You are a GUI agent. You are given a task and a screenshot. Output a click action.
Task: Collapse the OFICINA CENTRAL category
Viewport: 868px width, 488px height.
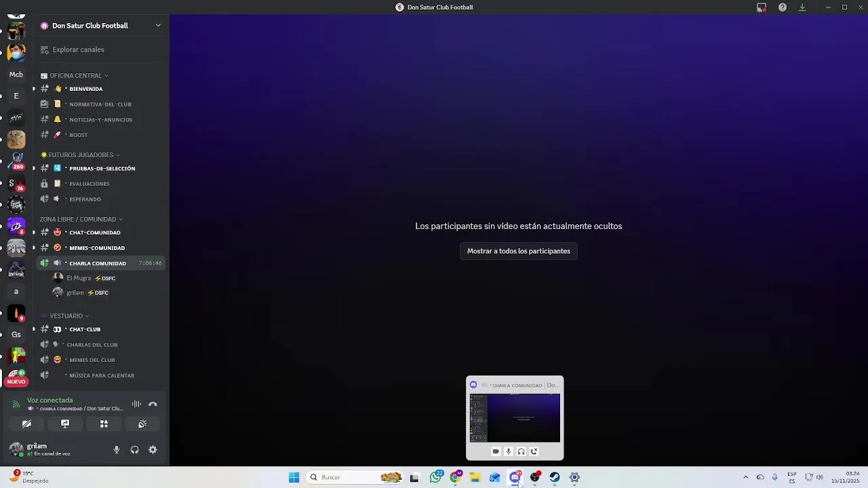(x=75, y=75)
